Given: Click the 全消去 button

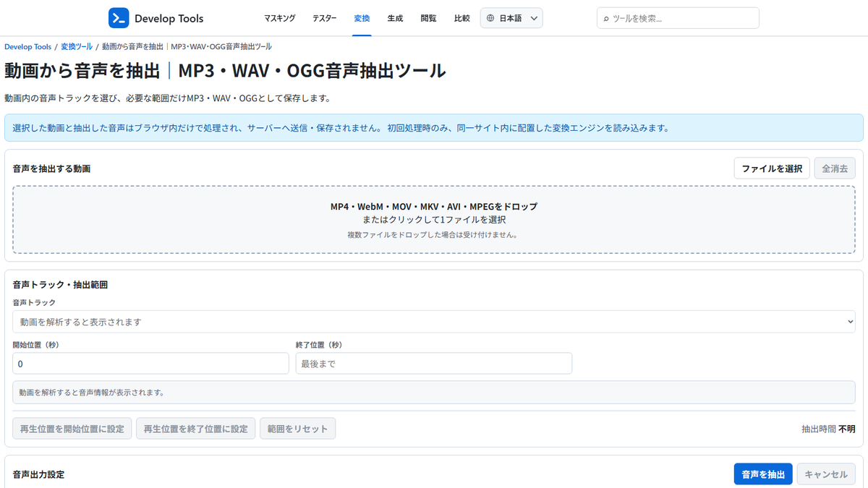Looking at the screenshot, I should (x=835, y=168).
